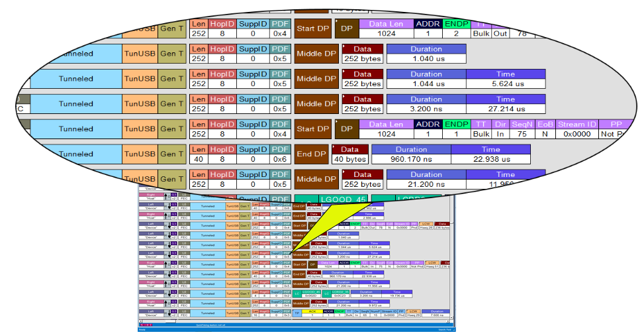
Task: Select the End DP cell in magnified view
Action: [x=311, y=154]
